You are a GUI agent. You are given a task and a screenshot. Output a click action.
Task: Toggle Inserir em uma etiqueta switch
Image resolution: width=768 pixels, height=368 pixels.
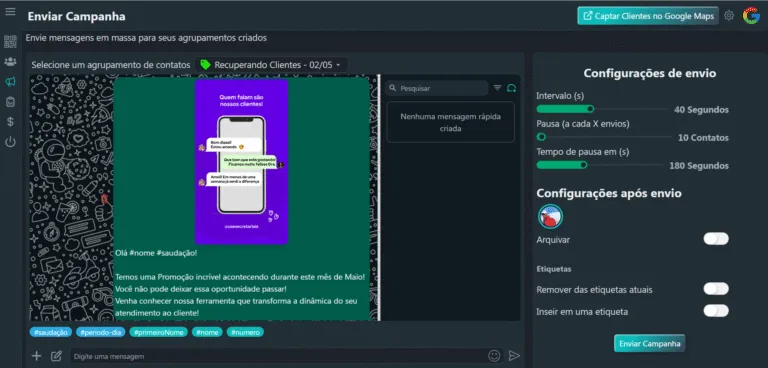tap(716, 311)
